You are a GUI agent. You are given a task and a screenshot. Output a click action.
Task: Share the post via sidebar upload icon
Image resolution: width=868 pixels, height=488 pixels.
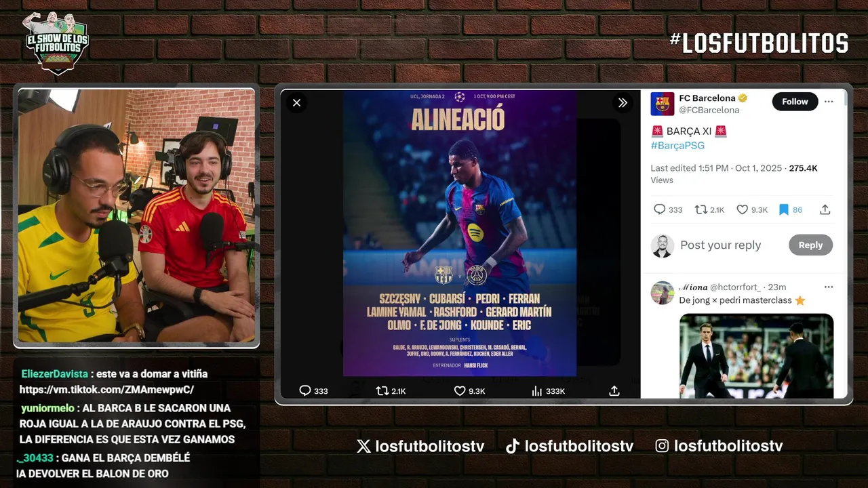click(x=825, y=209)
